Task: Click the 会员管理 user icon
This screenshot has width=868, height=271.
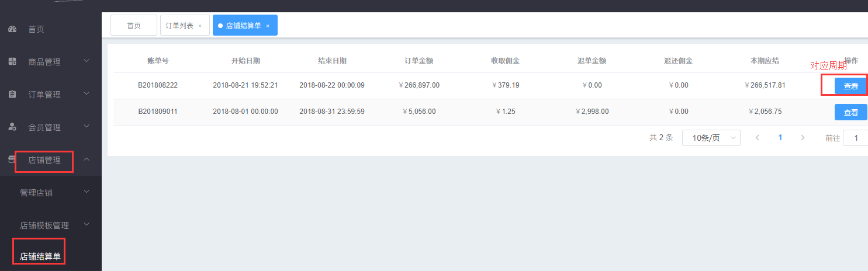Action: pyautogui.click(x=12, y=127)
